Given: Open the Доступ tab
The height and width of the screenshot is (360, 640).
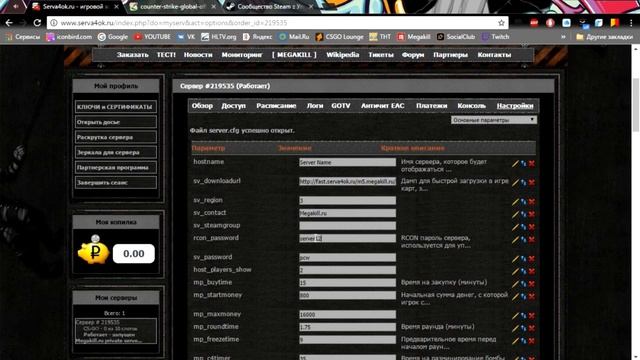Looking at the screenshot, I should click(x=233, y=106).
